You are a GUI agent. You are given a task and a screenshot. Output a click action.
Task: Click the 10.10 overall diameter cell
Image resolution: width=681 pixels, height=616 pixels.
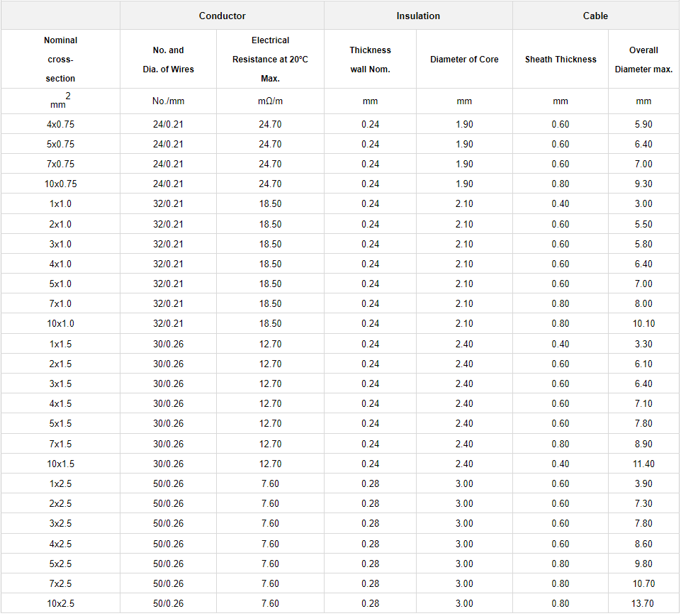pyautogui.click(x=643, y=323)
